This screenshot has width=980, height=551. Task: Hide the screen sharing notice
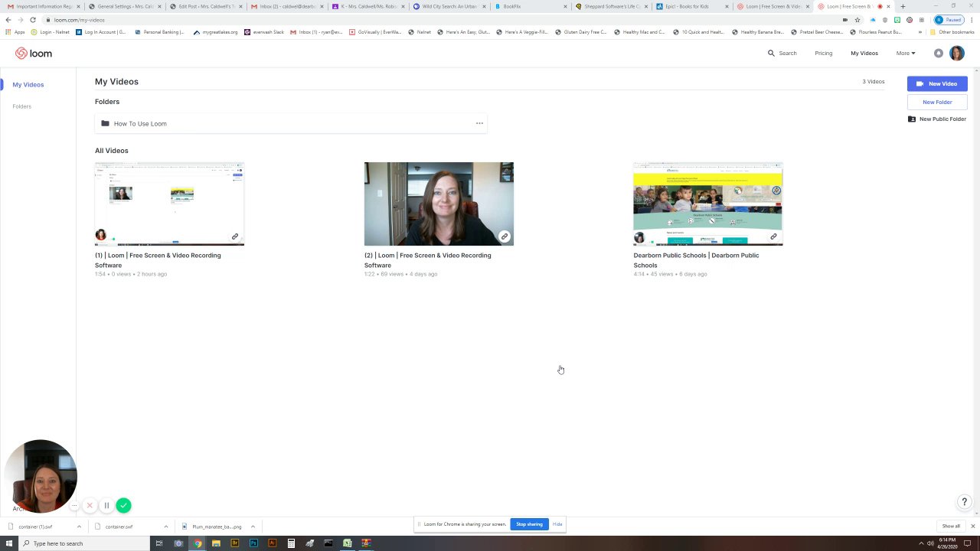pos(557,524)
